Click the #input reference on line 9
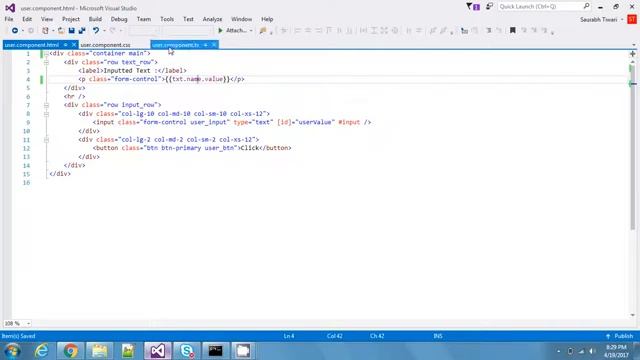 point(349,122)
